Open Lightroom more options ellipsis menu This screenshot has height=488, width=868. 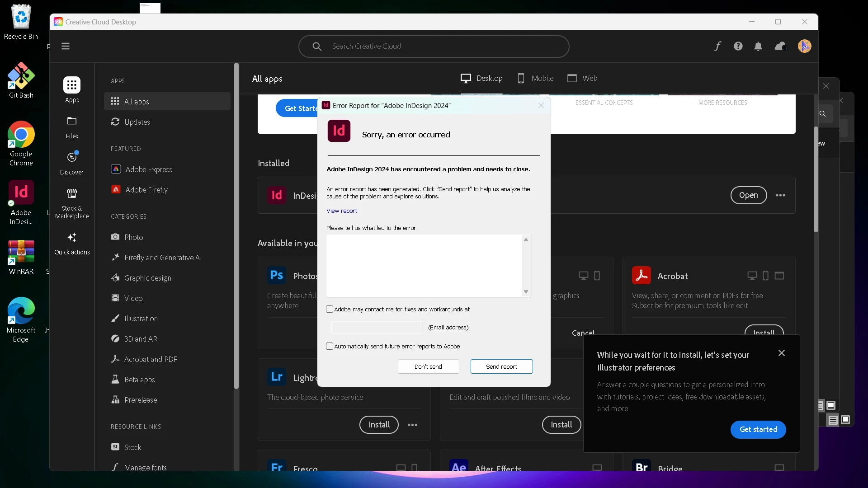(x=412, y=425)
